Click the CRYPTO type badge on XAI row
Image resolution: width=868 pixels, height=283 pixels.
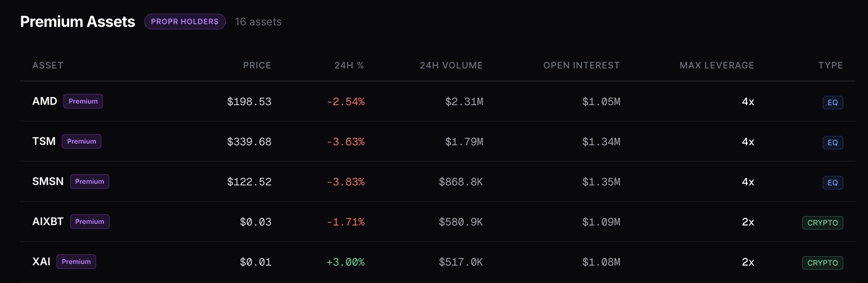click(x=823, y=263)
